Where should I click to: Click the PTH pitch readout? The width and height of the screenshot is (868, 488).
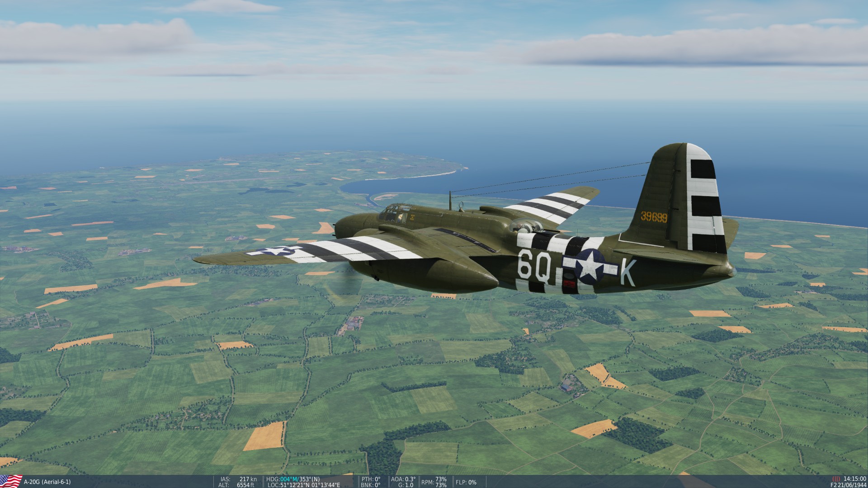click(371, 479)
